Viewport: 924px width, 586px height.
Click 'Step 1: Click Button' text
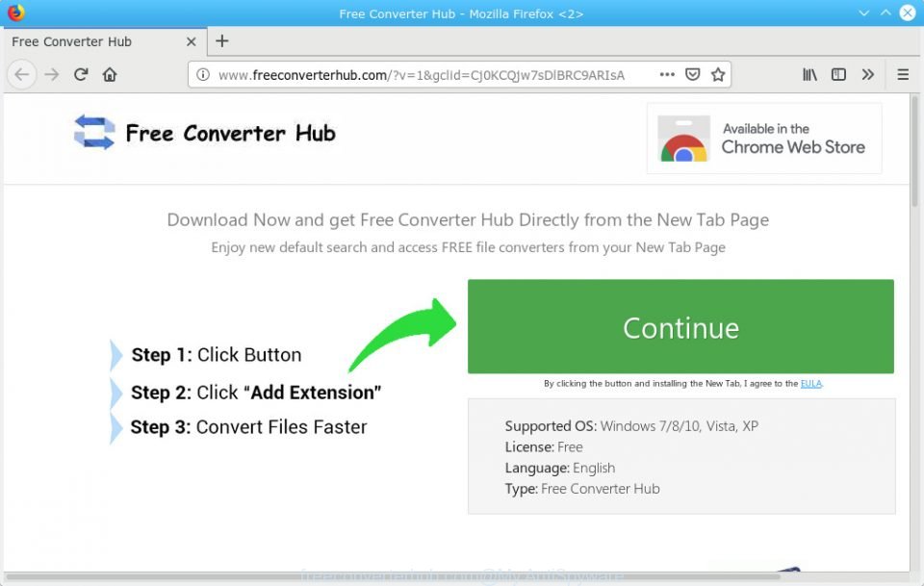click(217, 355)
